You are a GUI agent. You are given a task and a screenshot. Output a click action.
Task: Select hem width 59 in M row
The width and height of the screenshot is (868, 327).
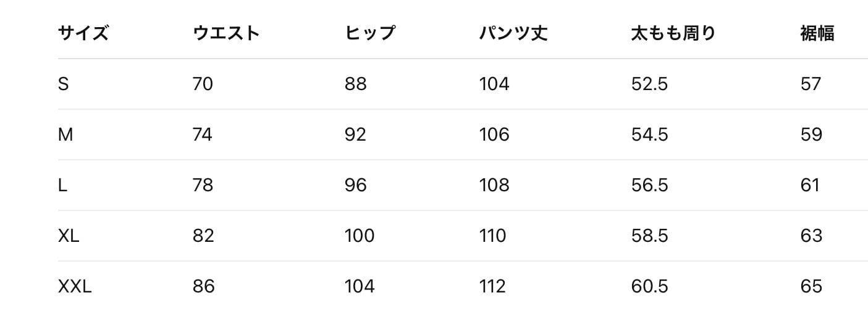(811, 135)
